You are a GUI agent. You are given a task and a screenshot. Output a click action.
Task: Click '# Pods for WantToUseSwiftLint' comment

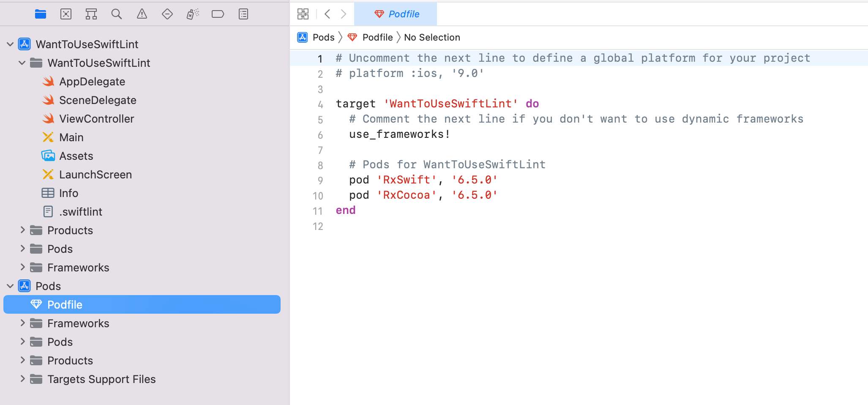(448, 164)
